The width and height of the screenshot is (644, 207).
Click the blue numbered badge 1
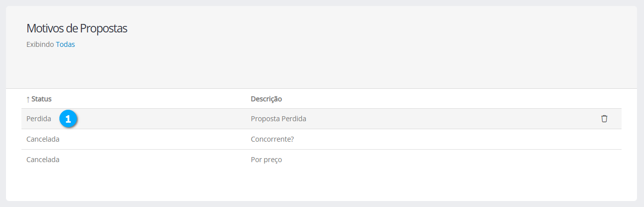click(x=68, y=119)
